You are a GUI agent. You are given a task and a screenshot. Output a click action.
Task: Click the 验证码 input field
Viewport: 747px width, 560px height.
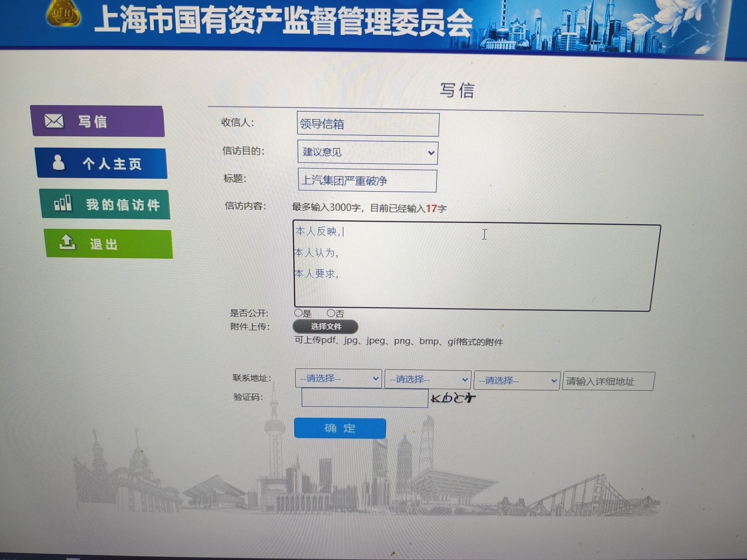[364, 398]
